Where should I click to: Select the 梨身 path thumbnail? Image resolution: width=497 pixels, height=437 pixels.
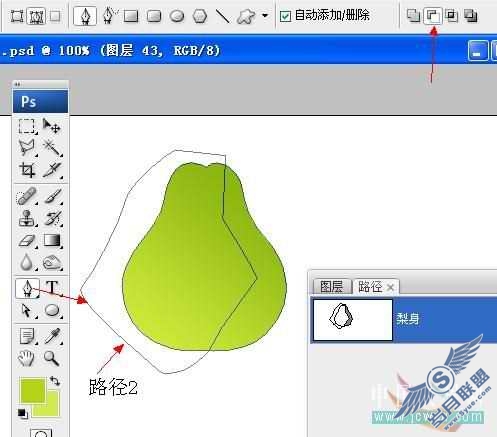(353, 320)
